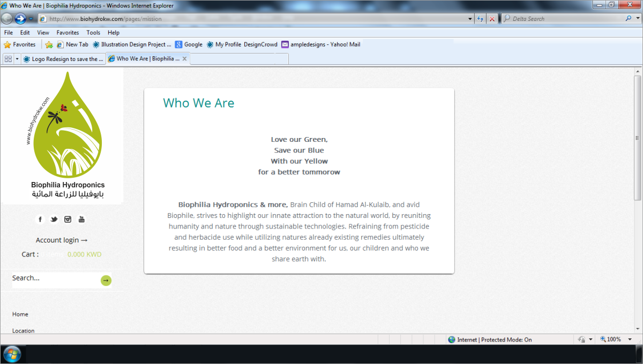Open the Twitter social icon

pyautogui.click(x=54, y=219)
